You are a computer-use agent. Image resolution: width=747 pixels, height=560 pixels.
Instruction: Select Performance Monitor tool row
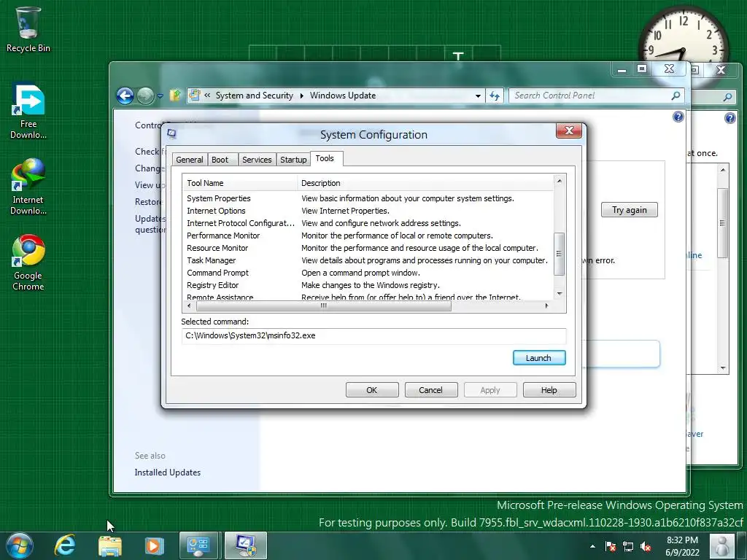click(x=368, y=236)
